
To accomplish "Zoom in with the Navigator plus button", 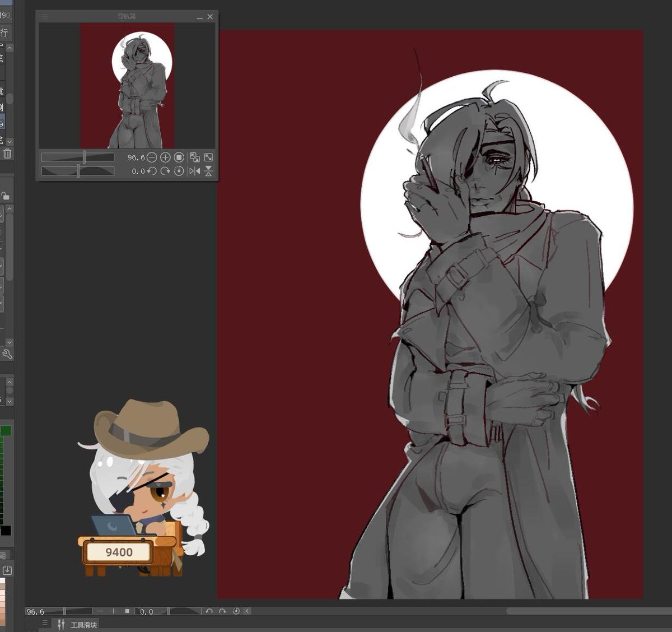I will [x=165, y=157].
